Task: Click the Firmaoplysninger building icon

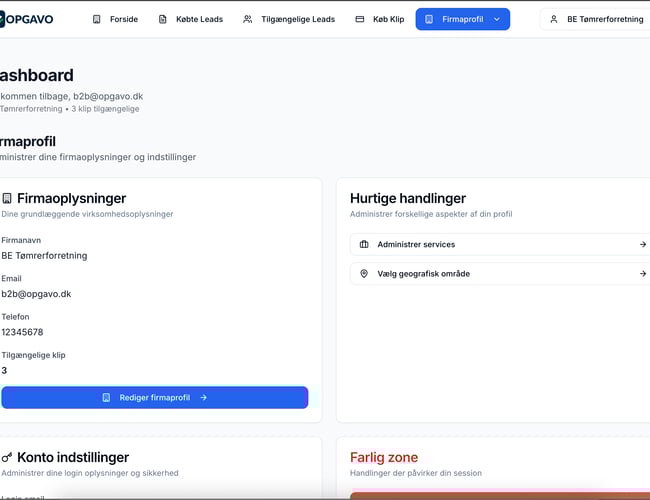Action: [7, 198]
